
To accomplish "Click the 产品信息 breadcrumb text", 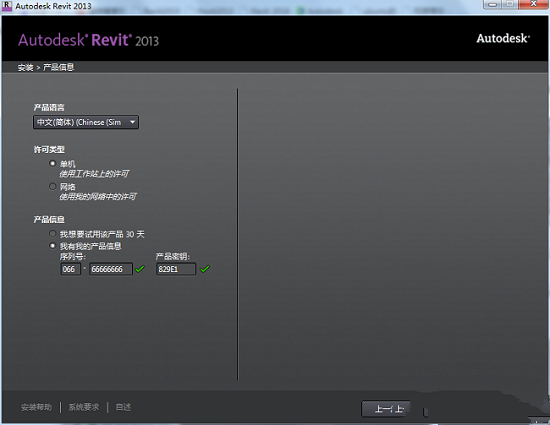I will pyautogui.click(x=58, y=67).
